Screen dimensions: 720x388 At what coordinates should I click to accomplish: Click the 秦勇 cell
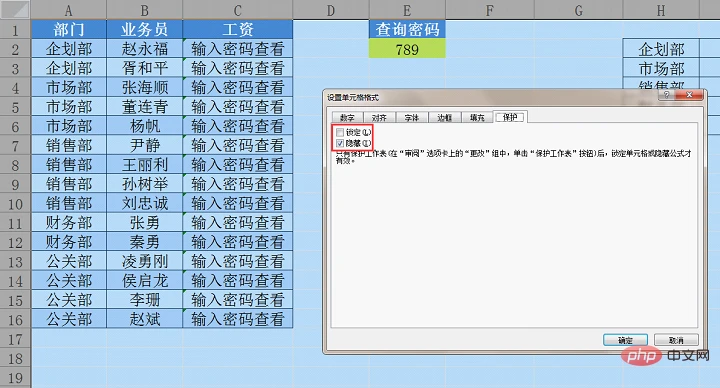pos(144,242)
